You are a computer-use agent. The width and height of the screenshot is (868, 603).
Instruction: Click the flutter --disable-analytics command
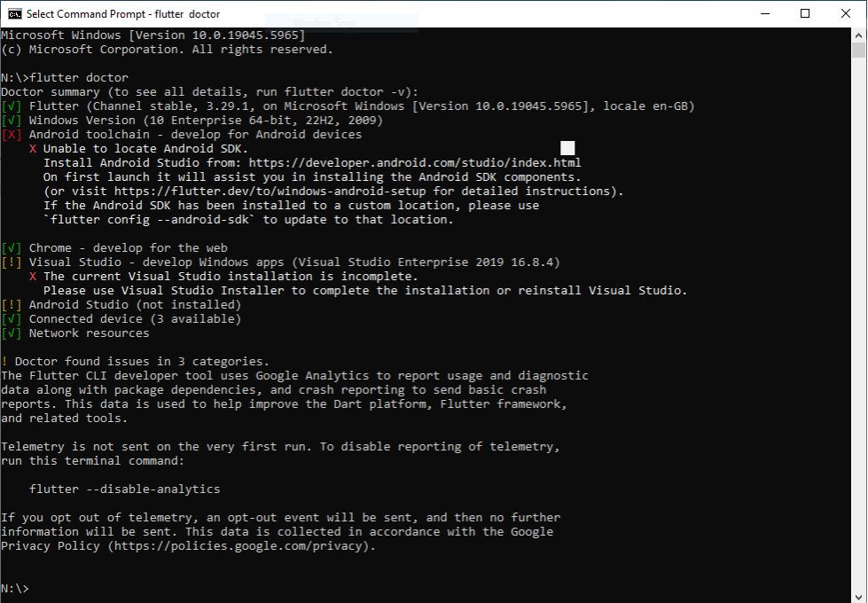click(x=124, y=489)
